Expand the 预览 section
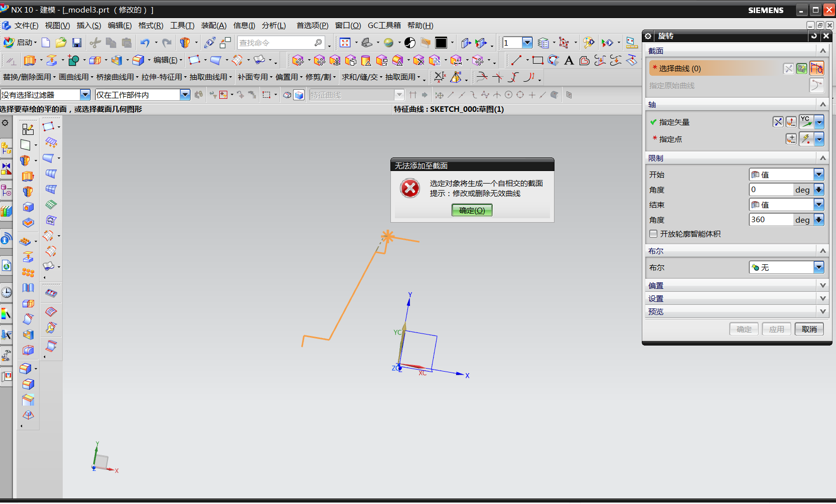The image size is (836, 504). (x=823, y=311)
